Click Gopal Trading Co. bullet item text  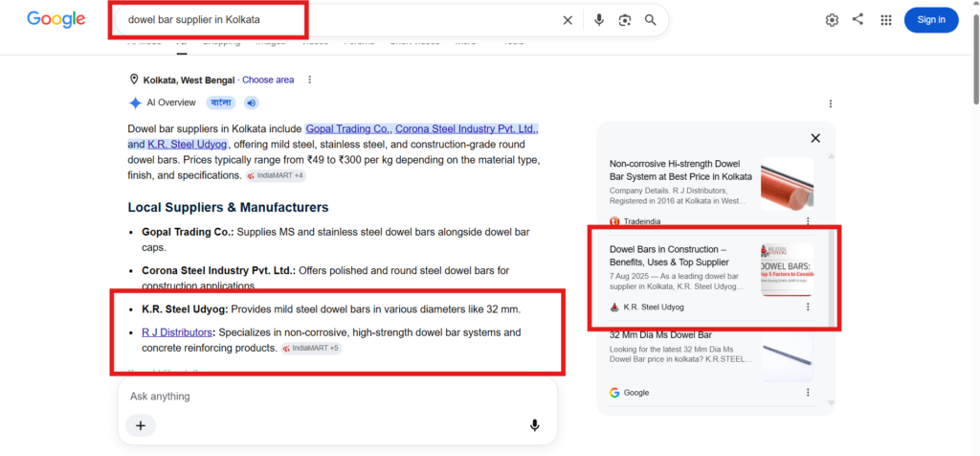pyautogui.click(x=336, y=239)
